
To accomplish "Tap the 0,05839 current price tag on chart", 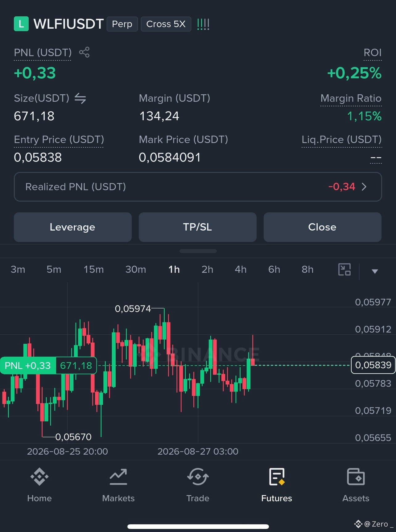I will 373,365.
